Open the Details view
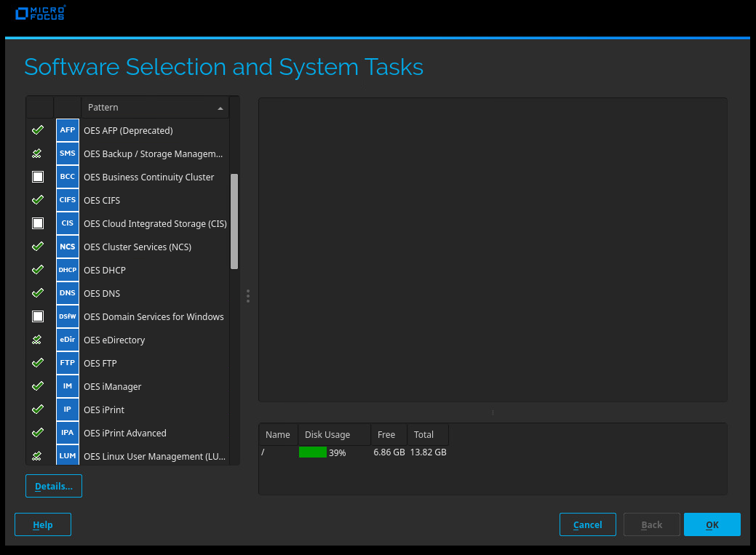Image resolution: width=756 pixels, height=555 pixels. 54,486
